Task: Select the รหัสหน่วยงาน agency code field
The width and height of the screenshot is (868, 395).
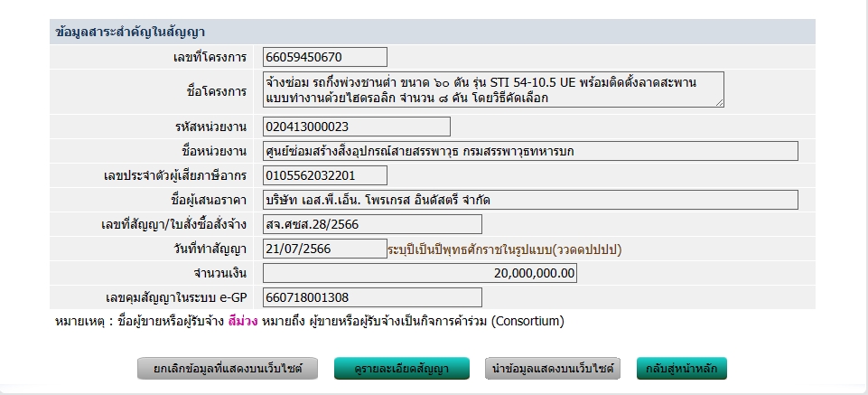Action: tap(357, 127)
